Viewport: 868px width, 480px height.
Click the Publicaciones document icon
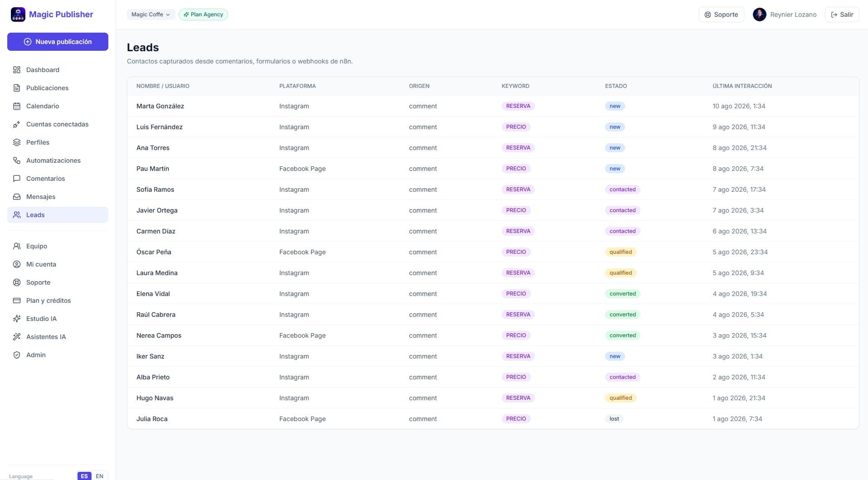[17, 88]
